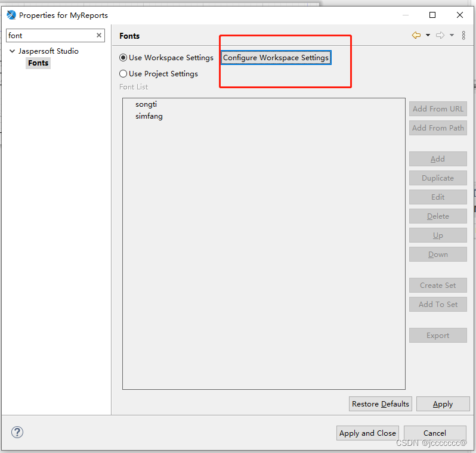Screen dimensions: 476x453
Task: Select Use Workspace Settings radio button
Action: 123,58
